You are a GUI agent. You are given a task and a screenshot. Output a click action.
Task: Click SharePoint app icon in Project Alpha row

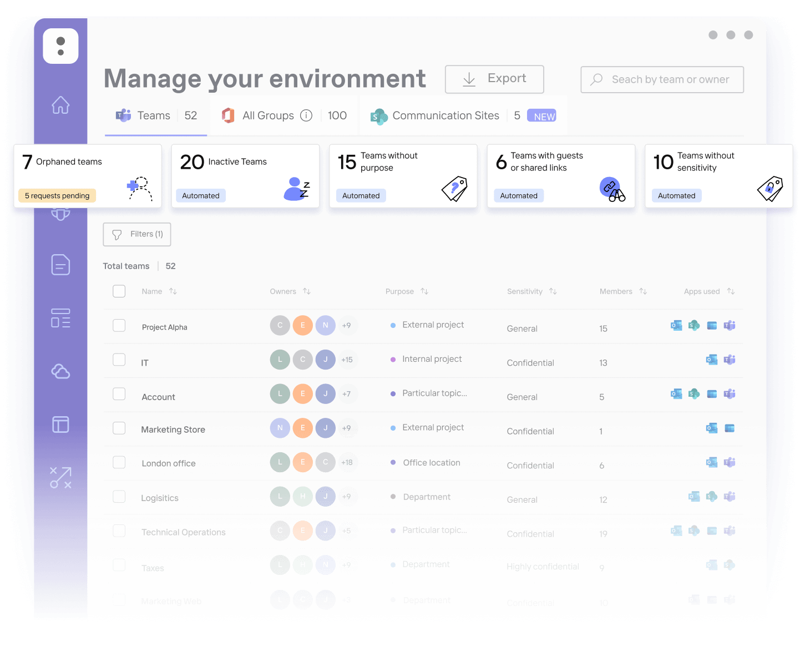click(x=694, y=325)
